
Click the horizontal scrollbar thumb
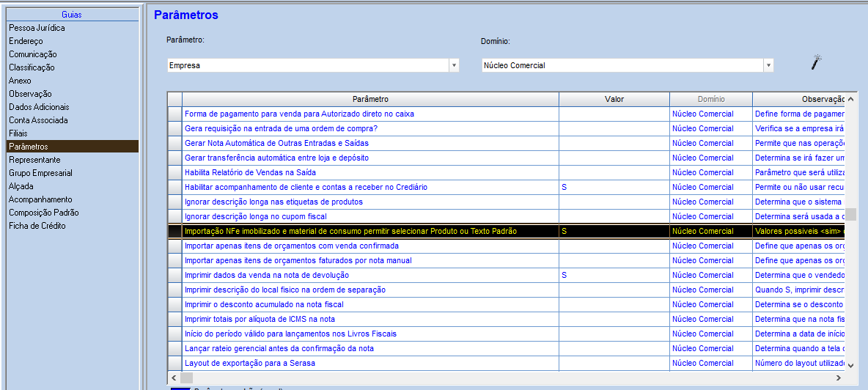click(x=186, y=378)
